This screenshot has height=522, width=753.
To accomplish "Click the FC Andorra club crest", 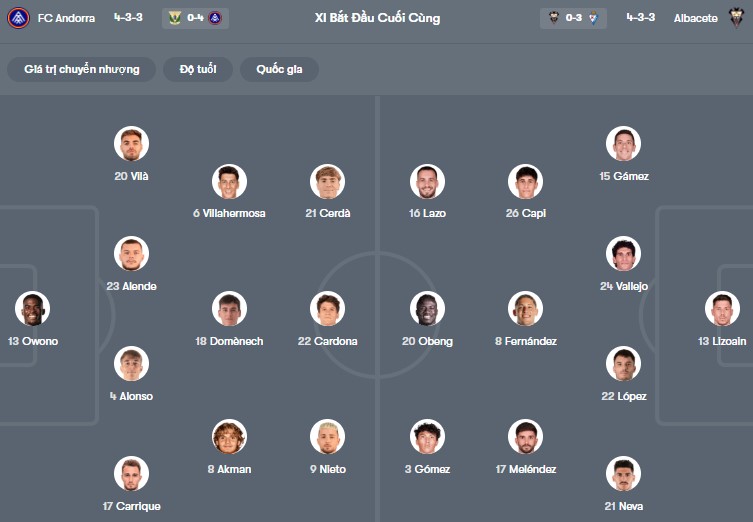I will [18, 18].
